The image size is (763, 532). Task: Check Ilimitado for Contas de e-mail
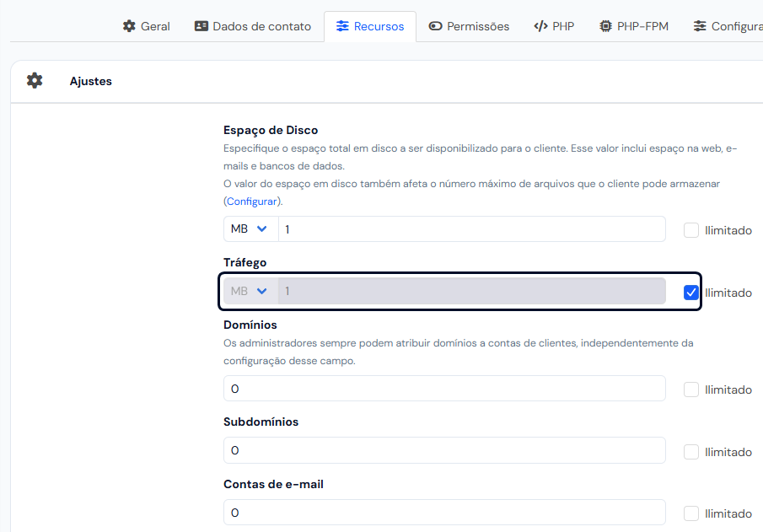coord(691,513)
